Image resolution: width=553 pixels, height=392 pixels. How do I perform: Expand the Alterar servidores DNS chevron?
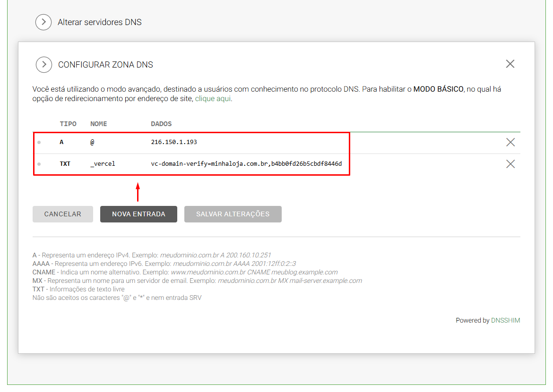43,22
